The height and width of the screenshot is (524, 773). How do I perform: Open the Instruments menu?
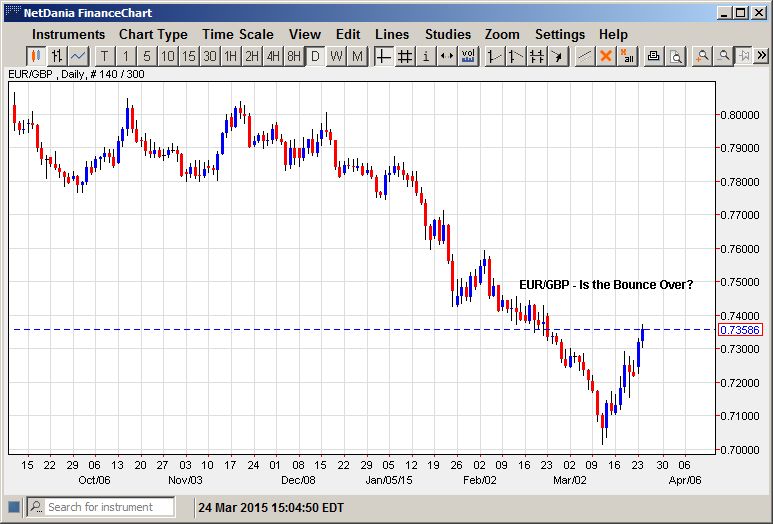[x=69, y=34]
